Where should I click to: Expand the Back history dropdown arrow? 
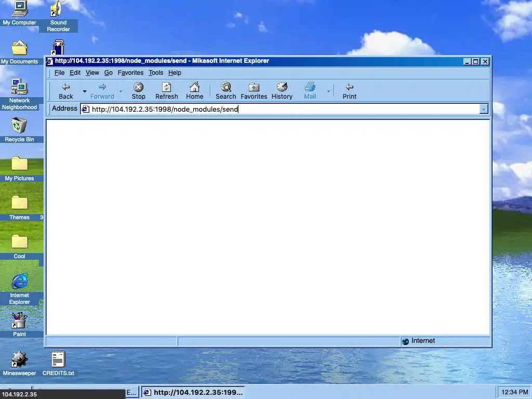pos(85,91)
